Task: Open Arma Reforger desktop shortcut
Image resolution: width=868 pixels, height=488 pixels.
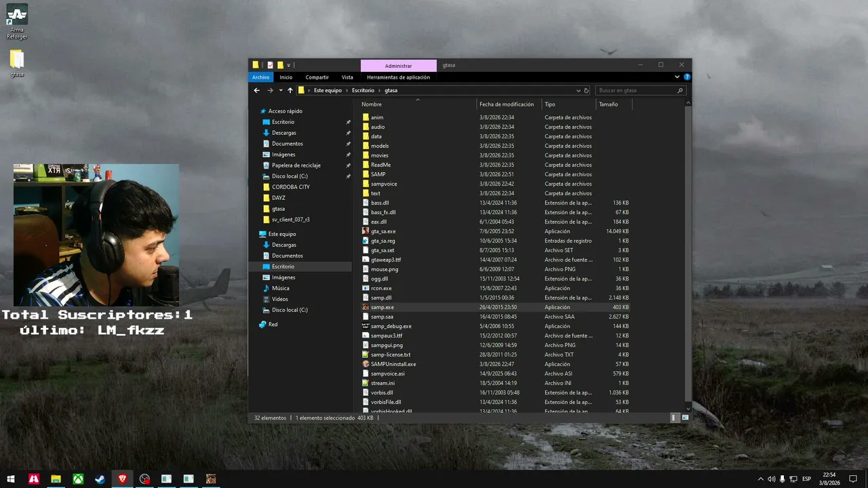Action: tap(17, 22)
